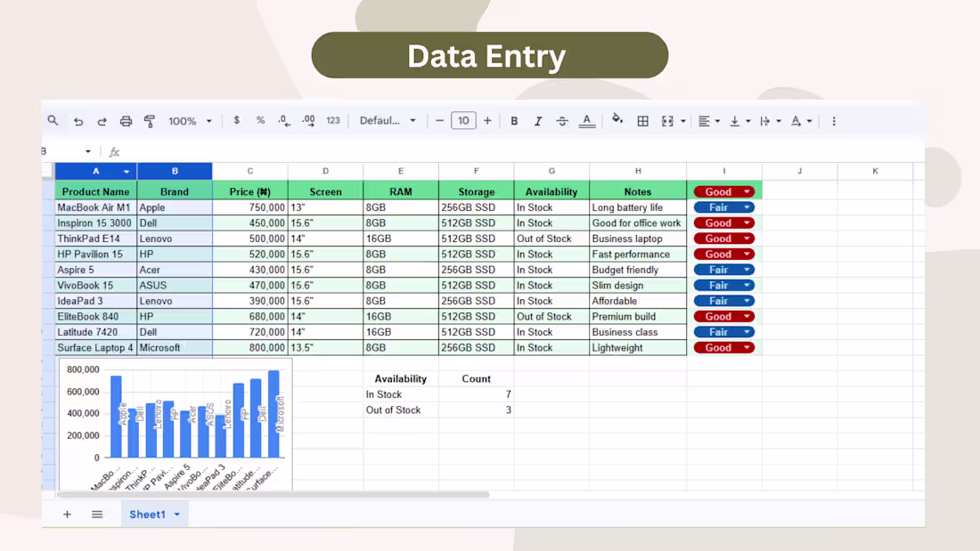Open horizontal align options
Image resolution: width=980 pixels, height=551 pixels.
(x=708, y=121)
